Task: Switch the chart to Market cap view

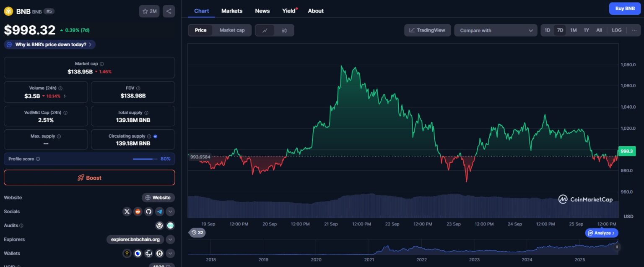Action: pos(232,30)
